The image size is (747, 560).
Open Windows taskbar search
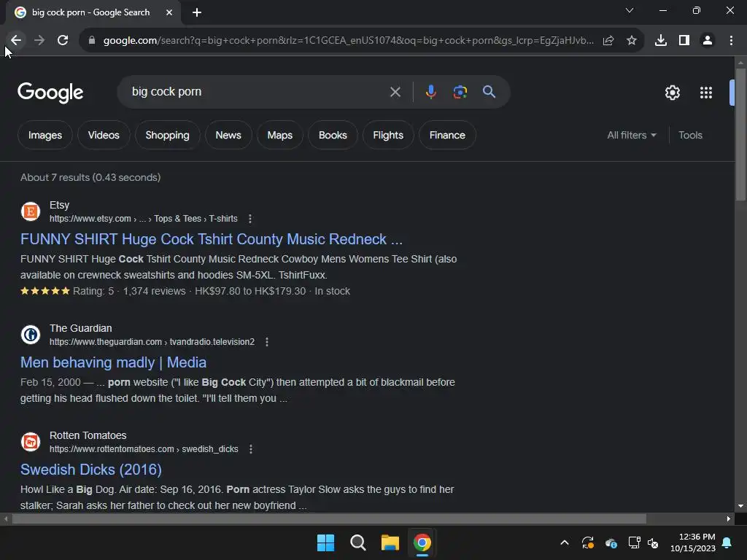pyautogui.click(x=357, y=542)
